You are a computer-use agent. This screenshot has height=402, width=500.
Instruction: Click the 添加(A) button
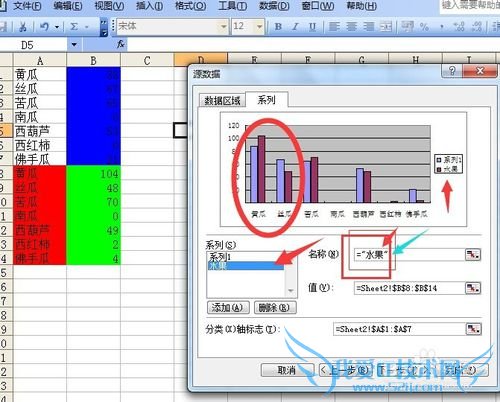pos(228,307)
